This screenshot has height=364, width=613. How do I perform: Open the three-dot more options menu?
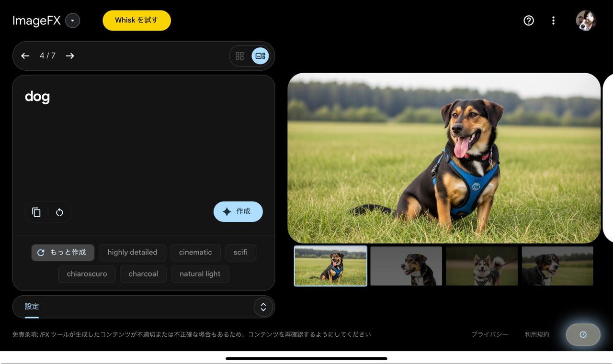553,21
